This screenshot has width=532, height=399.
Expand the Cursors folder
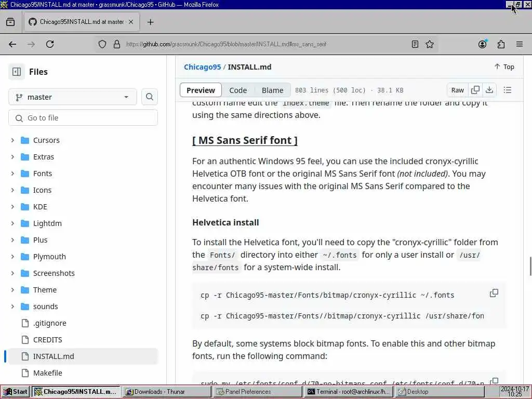tap(12, 140)
